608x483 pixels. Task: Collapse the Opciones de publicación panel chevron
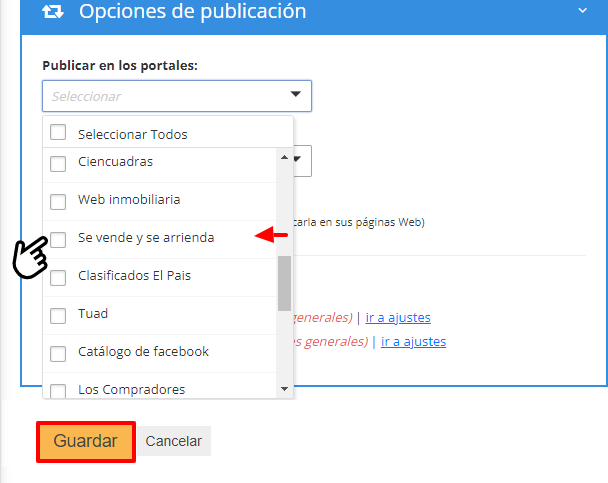point(583,11)
